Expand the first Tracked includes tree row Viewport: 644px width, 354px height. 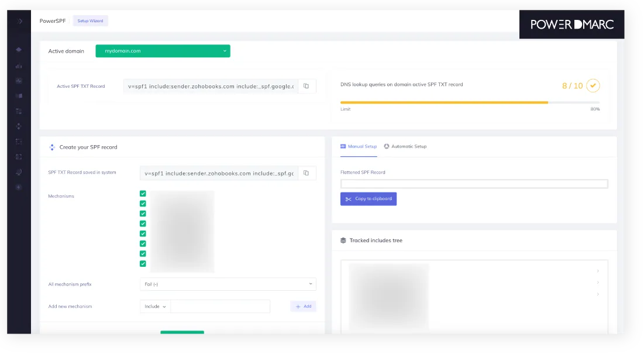point(598,271)
